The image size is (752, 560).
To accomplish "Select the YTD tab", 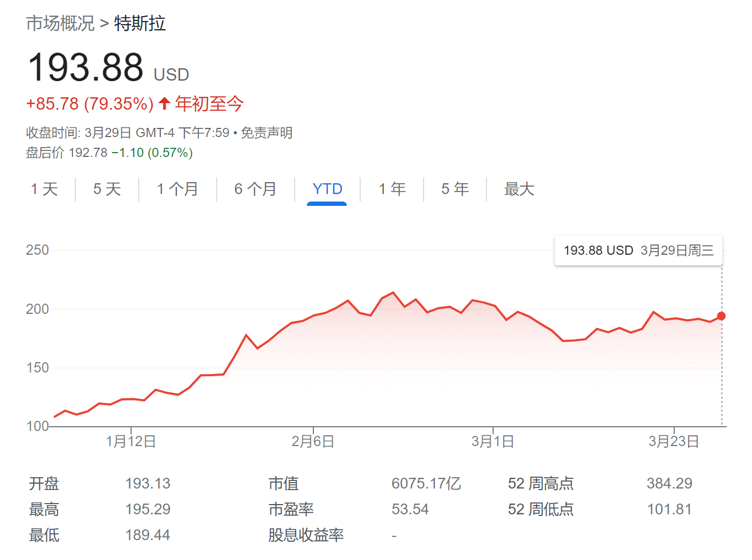I will pyautogui.click(x=327, y=189).
